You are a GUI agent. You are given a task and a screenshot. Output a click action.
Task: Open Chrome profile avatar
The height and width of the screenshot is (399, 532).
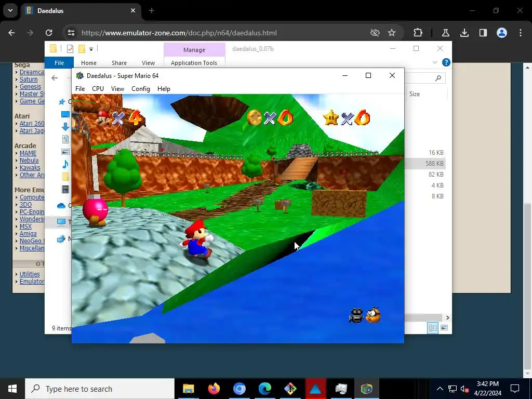501,33
